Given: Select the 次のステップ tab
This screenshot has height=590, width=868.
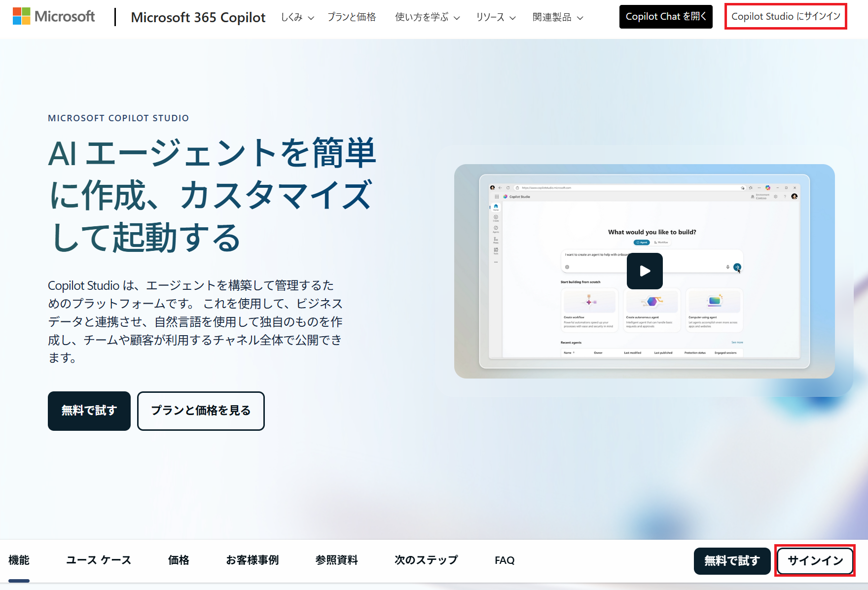Looking at the screenshot, I should [x=426, y=560].
